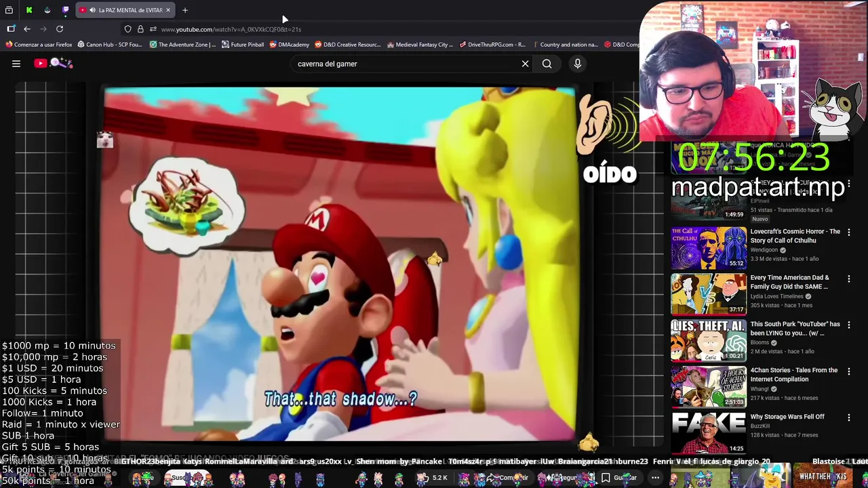868x488 pixels.
Task: Start voice search with microphone icon
Action: 578,64
